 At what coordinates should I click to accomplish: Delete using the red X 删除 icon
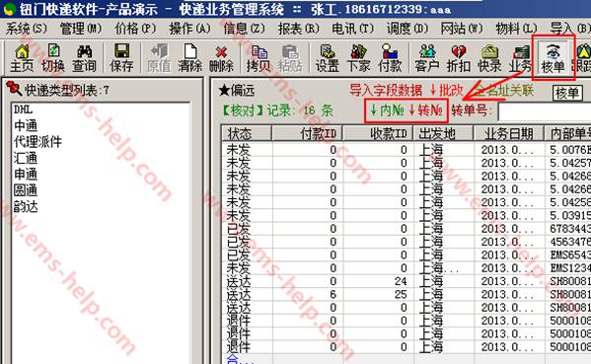tap(221, 58)
